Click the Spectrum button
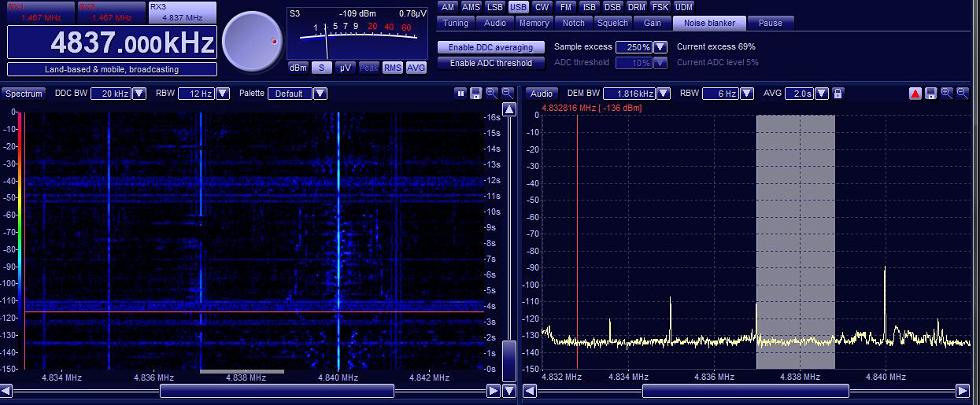 tap(24, 94)
